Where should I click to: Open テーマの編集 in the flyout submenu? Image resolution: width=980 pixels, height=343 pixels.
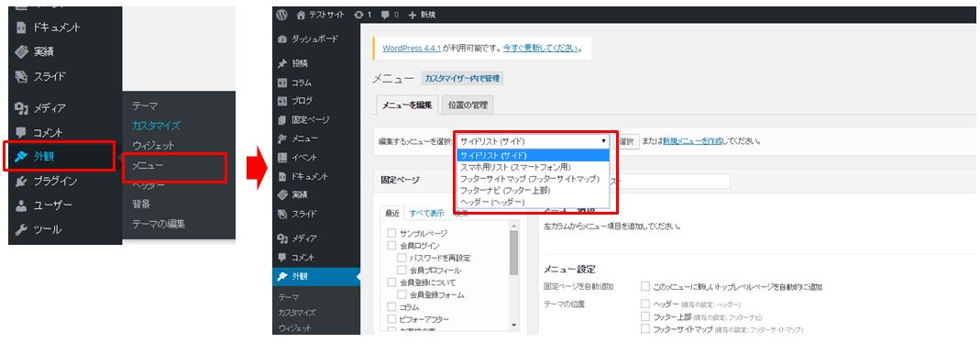pyautogui.click(x=159, y=224)
